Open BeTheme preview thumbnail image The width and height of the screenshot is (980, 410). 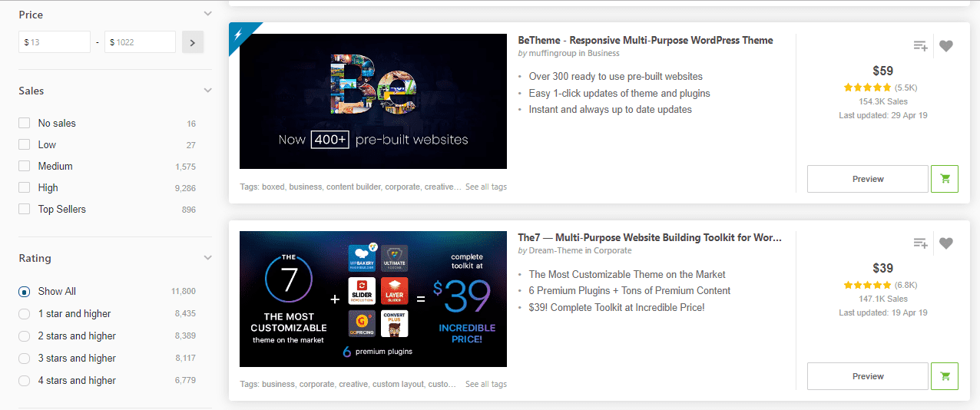(373, 101)
